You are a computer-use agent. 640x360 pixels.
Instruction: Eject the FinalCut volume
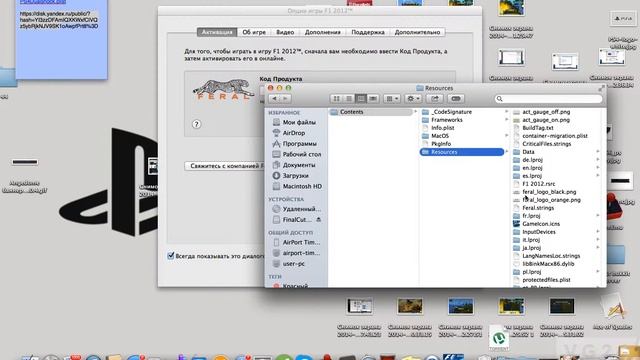click(x=318, y=220)
